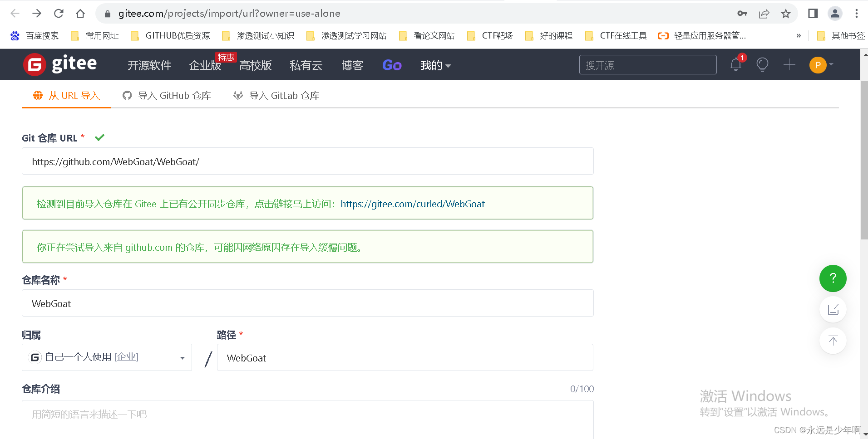Show more bookmarks chevron
868x439 pixels.
pyautogui.click(x=799, y=36)
